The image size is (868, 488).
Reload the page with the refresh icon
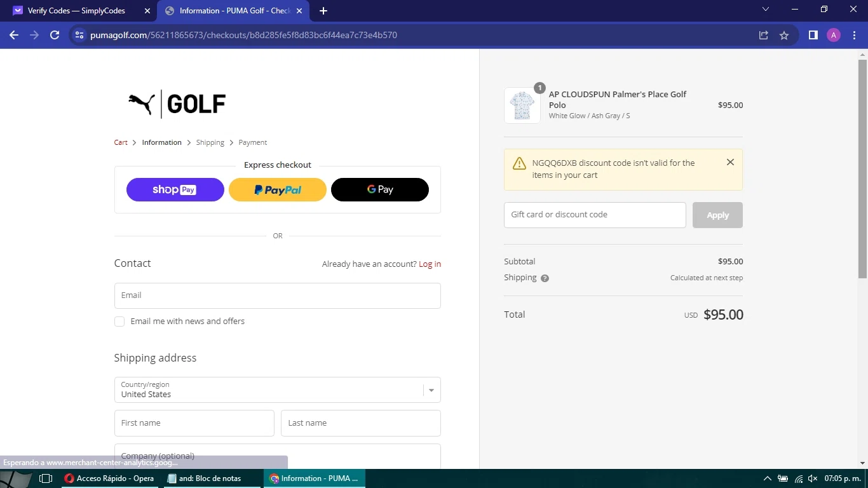coord(55,36)
